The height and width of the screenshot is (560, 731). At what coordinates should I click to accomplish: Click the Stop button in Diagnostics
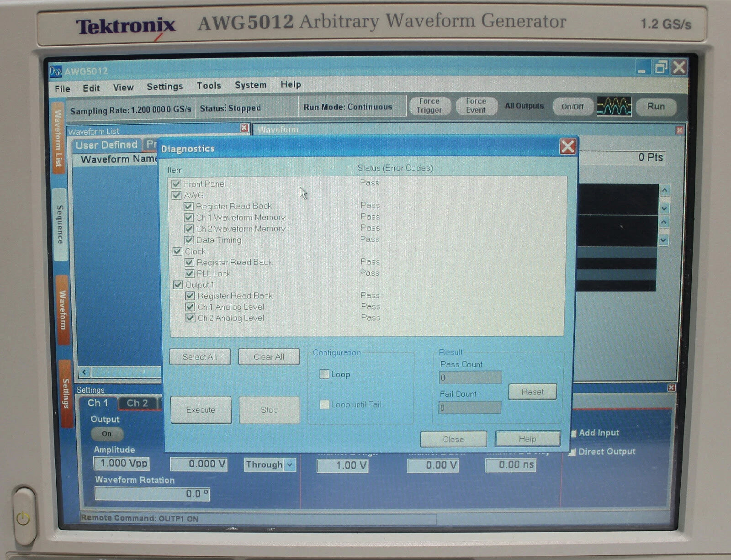click(269, 410)
